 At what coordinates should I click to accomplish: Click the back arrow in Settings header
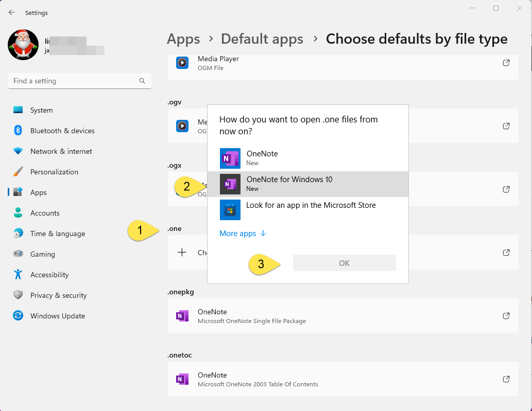12,12
